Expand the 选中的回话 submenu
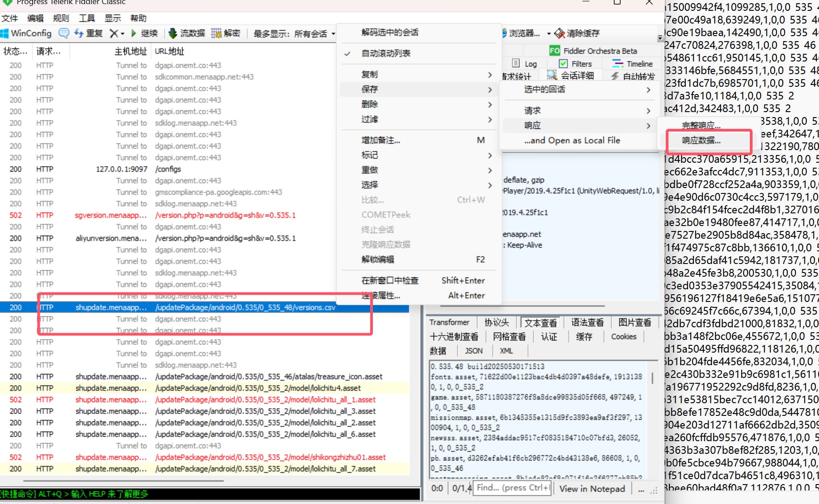The width and height of the screenshot is (819, 504). click(x=578, y=89)
